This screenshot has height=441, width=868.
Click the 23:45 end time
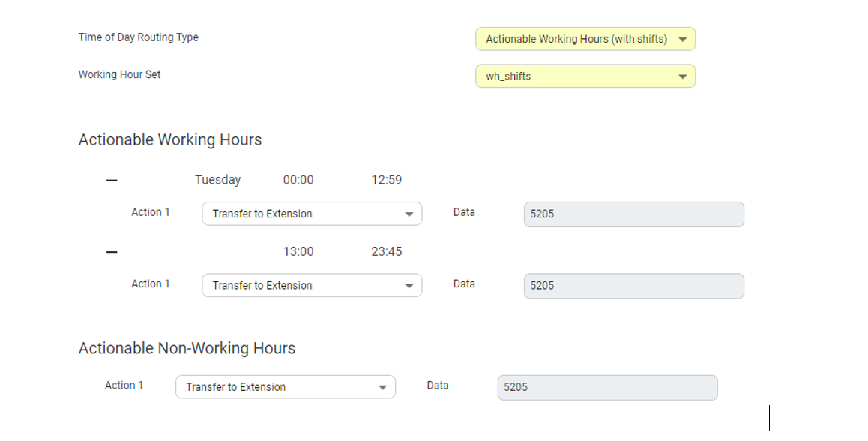pyautogui.click(x=386, y=251)
